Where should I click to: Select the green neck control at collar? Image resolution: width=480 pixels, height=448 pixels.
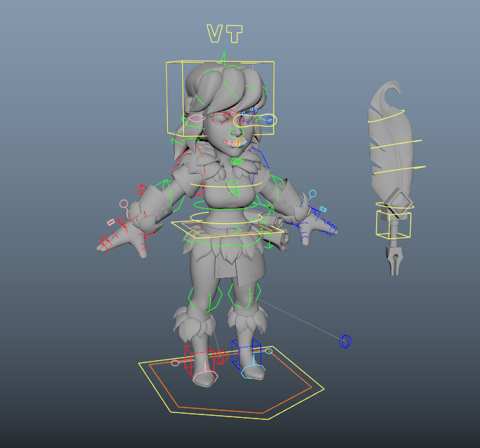tap(237, 161)
